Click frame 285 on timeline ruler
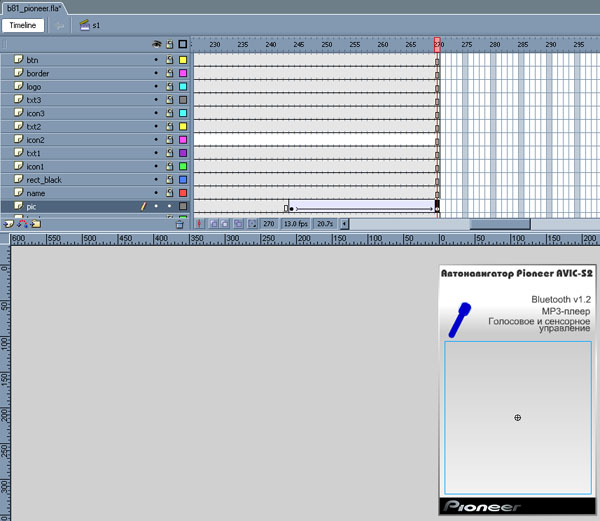This screenshot has width=600, height=521. tap(523, 44)
